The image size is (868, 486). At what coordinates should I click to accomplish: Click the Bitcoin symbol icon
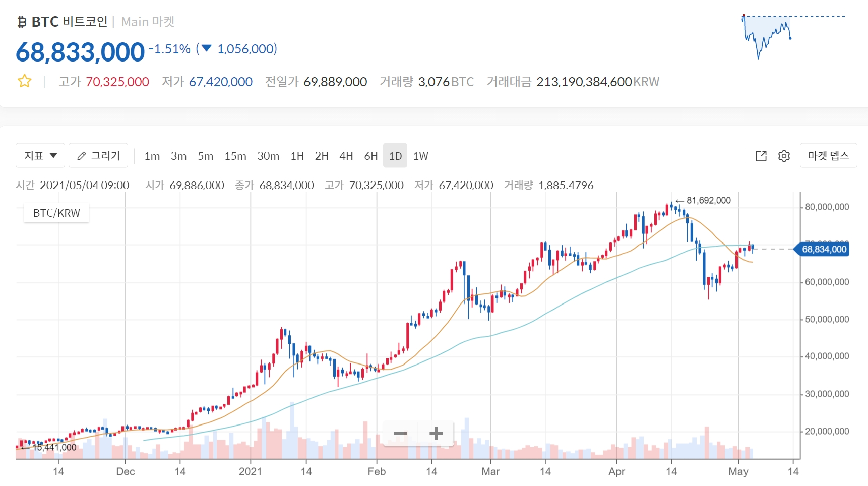tap(22, 22)
